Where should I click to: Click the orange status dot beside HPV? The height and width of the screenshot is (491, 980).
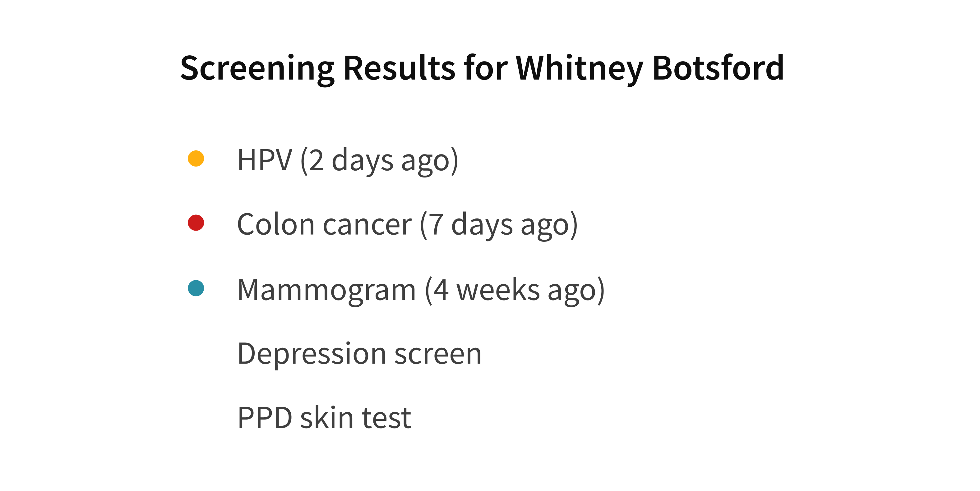pyautogui.click(x=196, y=158)
